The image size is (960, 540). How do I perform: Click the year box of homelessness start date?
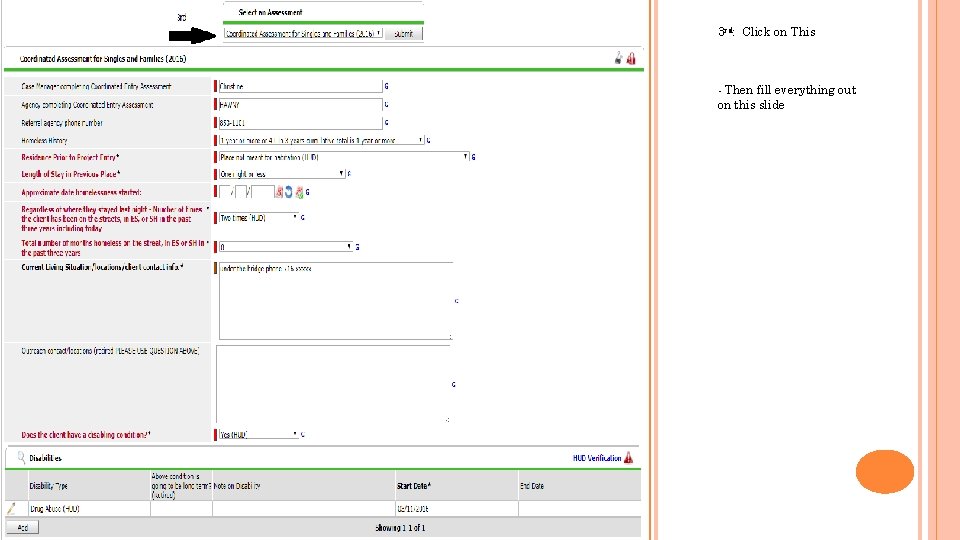(262, 192)
